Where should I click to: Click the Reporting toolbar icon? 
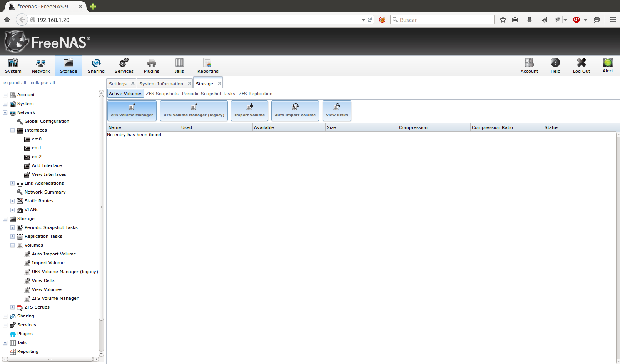pyautogui.click(x=207, y=65)
